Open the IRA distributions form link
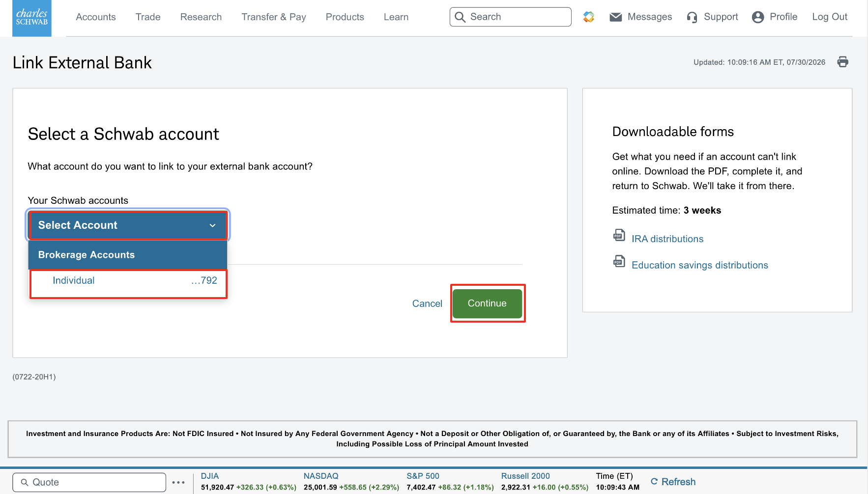 point(667,239)
